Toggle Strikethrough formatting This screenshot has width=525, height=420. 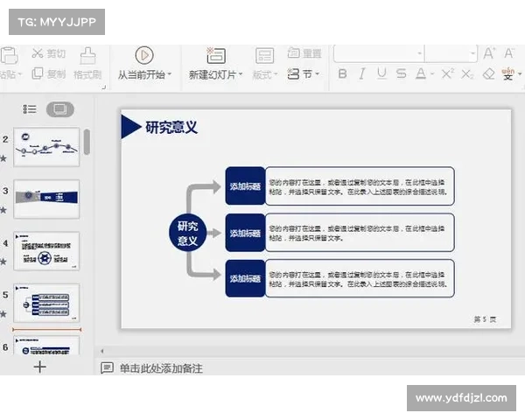pyautogui.click(x=401, y=73)
